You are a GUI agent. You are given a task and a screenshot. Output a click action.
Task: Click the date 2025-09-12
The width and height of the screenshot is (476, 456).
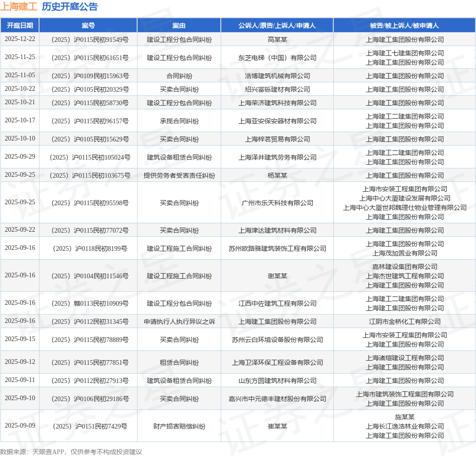tap(20, 362)
